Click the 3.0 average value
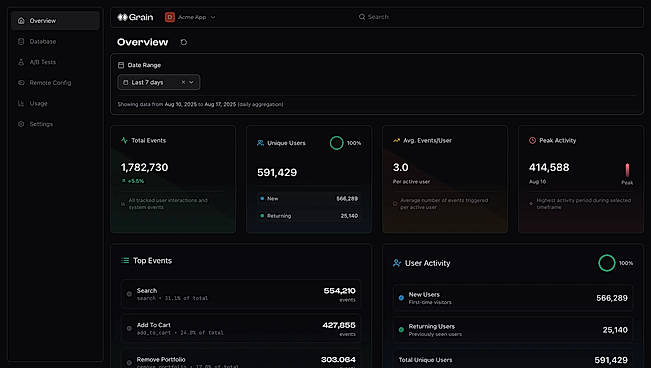This screenshot has height=368, width=651. (401, 167)
